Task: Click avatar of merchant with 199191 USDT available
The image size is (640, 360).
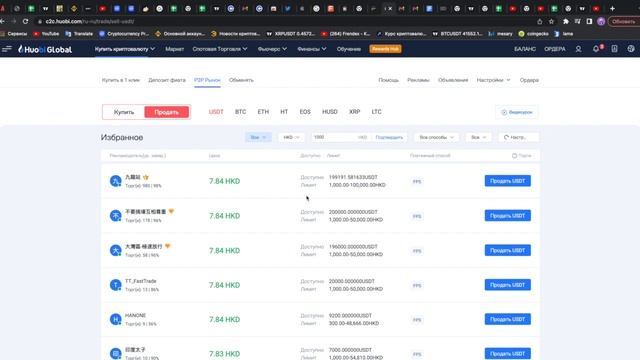Action: [116, 181]
